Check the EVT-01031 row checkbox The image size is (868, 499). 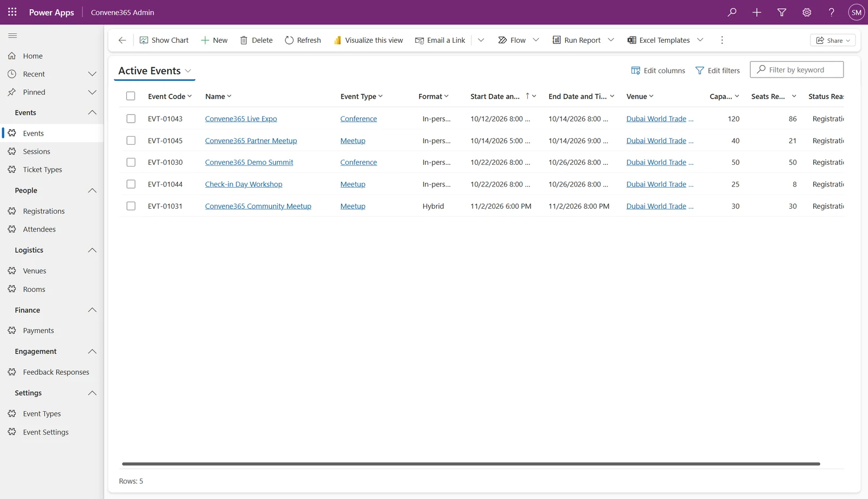click(x=131, y=206)
